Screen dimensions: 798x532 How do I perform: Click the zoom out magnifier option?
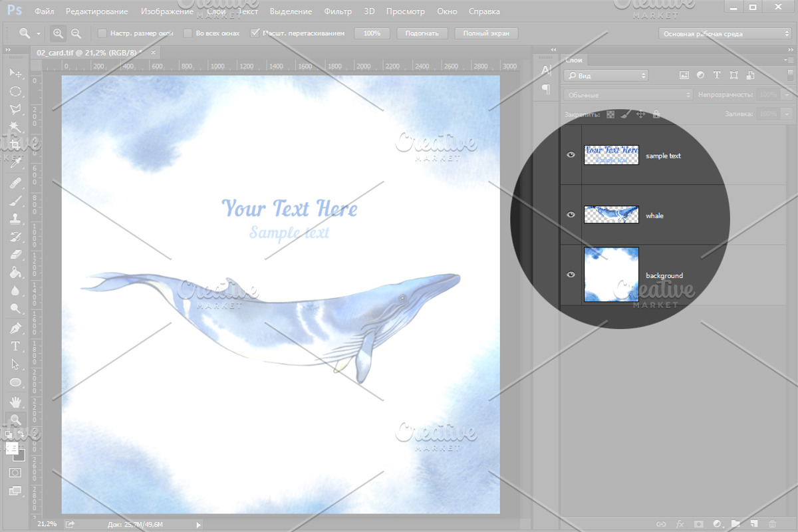tap(76, 33)
